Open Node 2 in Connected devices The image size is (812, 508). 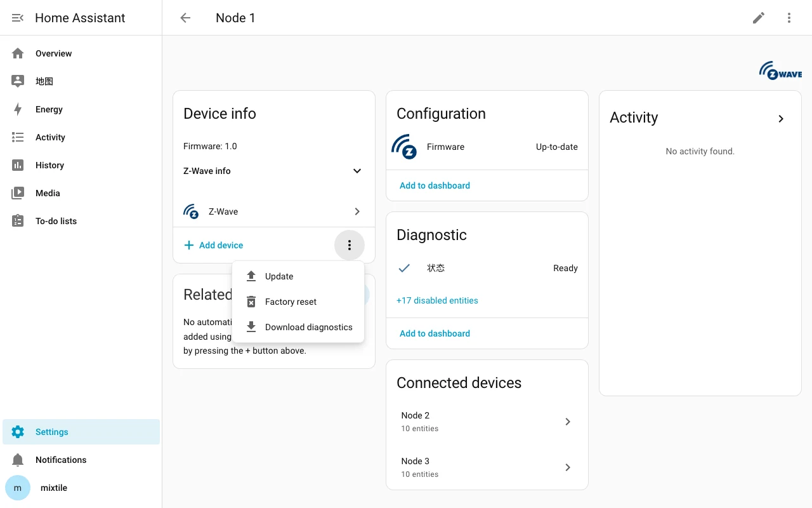pos(487,422)
